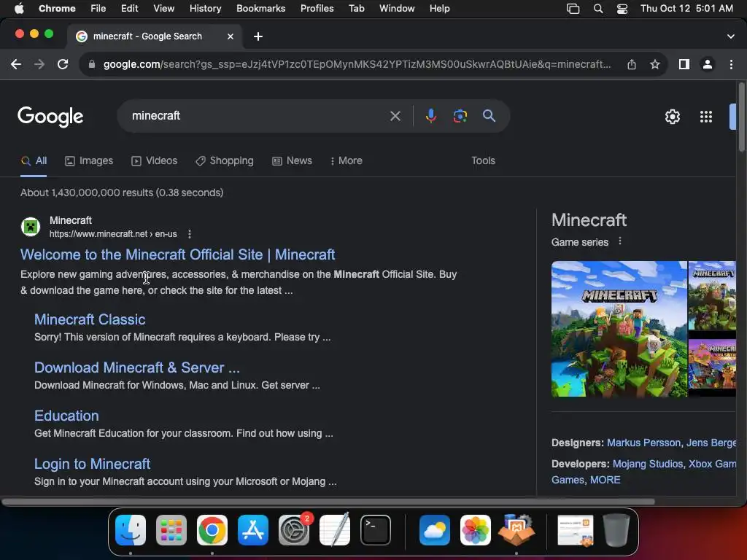Click the address bar URL
Viewport: 747px width, 560px height.
pyautogui.click(x=357, y=64)
